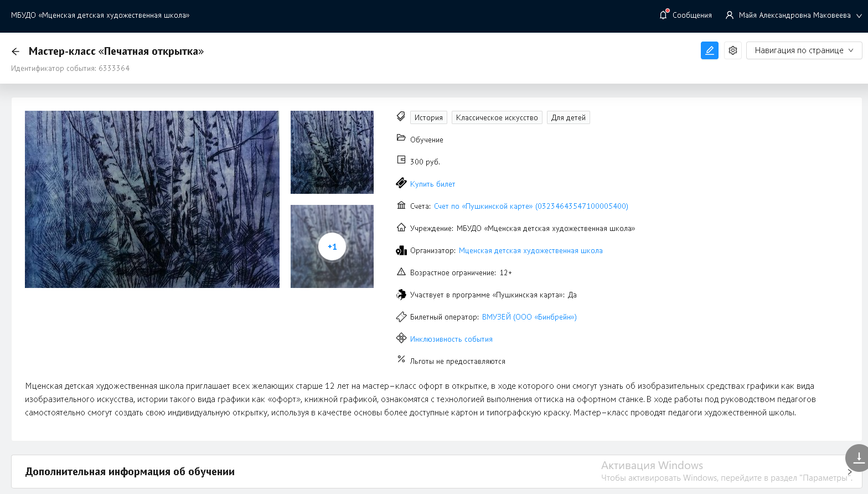868x494 pixels.
Task: Open the ВМУЗЕЙ ticket operator link
Action: click(x=529, y=317)
